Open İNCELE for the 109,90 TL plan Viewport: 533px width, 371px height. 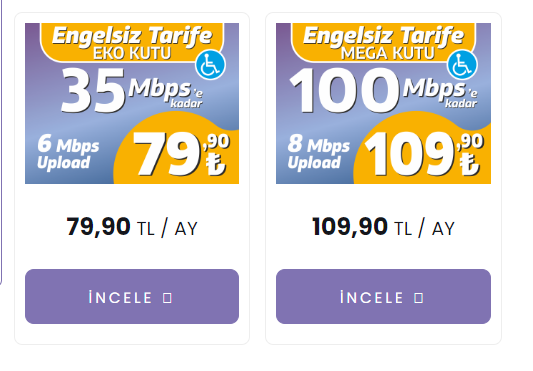coord(383,297)
